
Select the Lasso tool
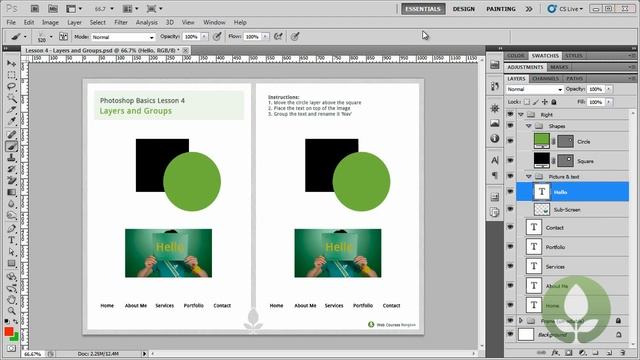click(11, 87)
